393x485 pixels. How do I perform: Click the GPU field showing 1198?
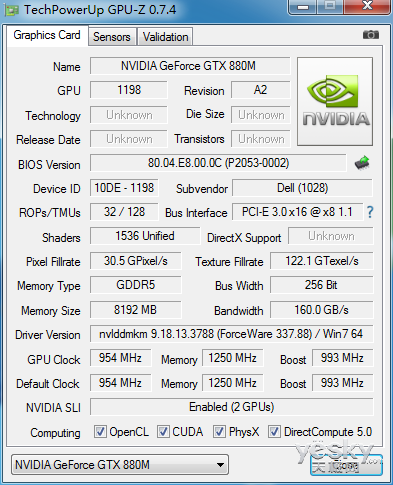[129, 90]
